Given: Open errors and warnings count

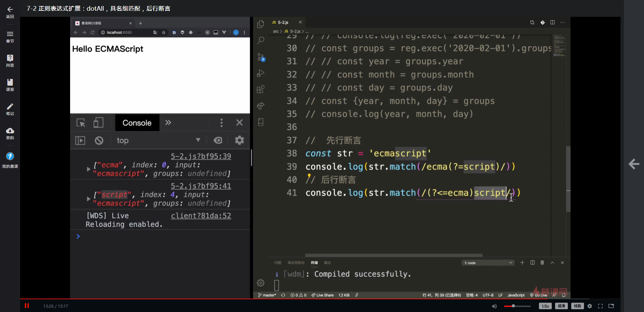Looking at the screenshot, I should coord(299,295).
